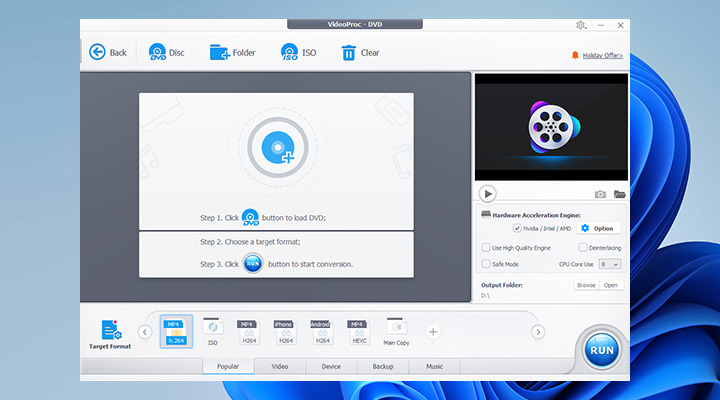Switch to the Backup tab
The image size is (720, 400).
[x=383, y=367]
